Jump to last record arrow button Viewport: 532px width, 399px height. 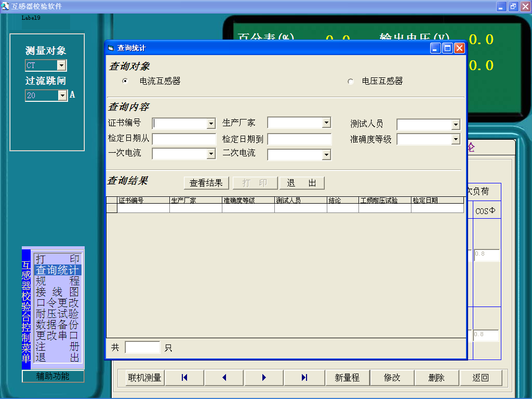point(304,378)
